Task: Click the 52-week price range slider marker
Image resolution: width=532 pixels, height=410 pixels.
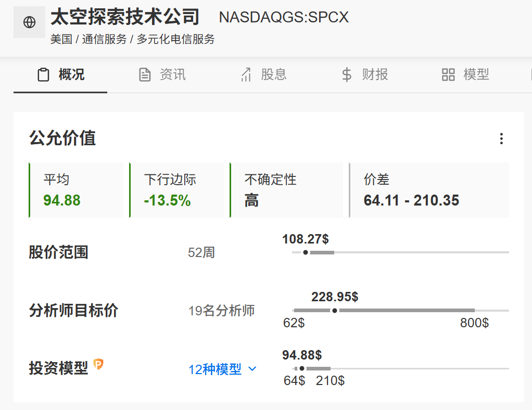Action: (x=306, y=252)
